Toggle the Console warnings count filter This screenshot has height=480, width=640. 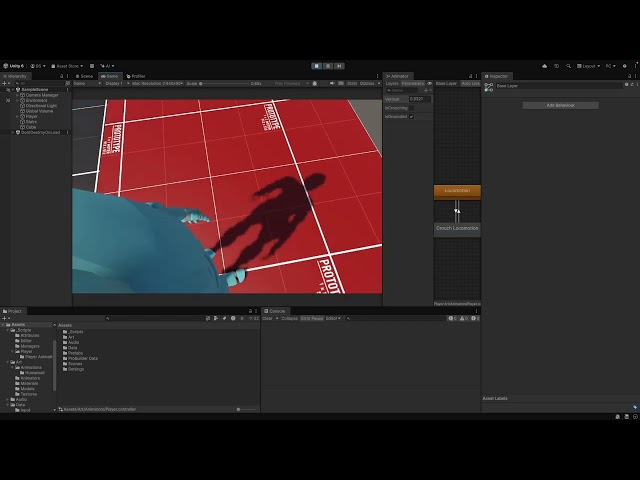[x=464, y=318]
